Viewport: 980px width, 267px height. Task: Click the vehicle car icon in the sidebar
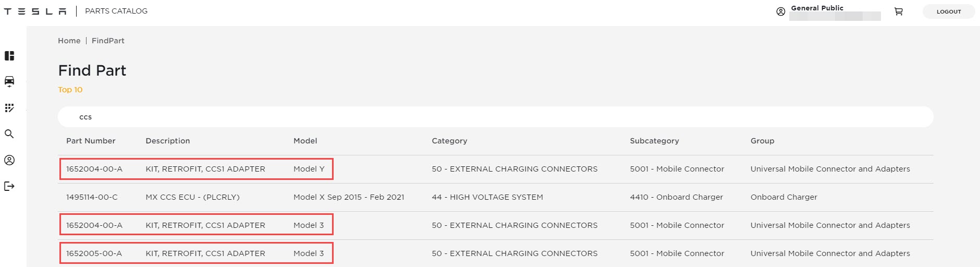pyautogui.click(x=9, y=81)
